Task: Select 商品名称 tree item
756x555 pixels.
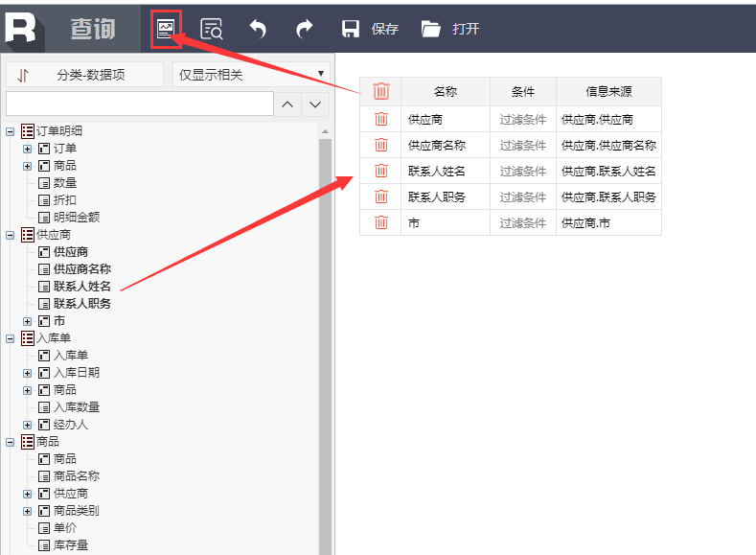Action: pyautogui.click(x=77, y=476)
